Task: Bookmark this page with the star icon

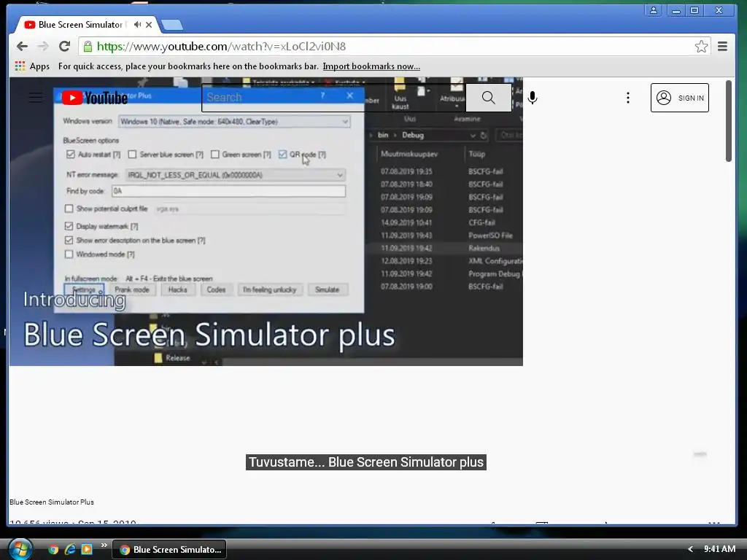Action: pyautogui.click(x=701, y=46)
